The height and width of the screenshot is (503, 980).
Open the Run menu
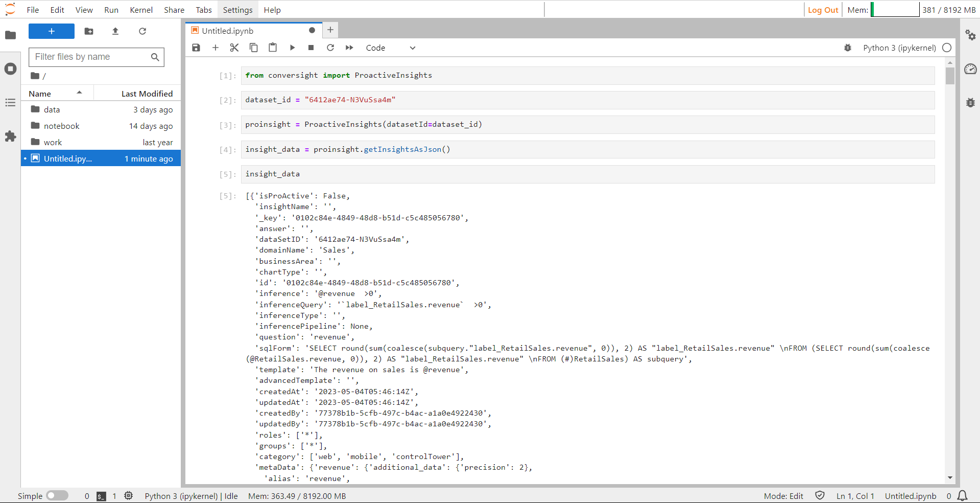111,10
